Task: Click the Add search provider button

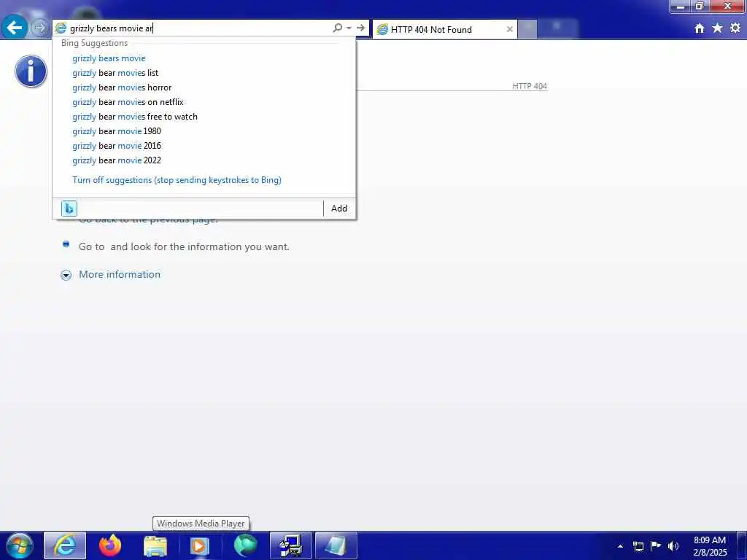Action: [339, 209]
